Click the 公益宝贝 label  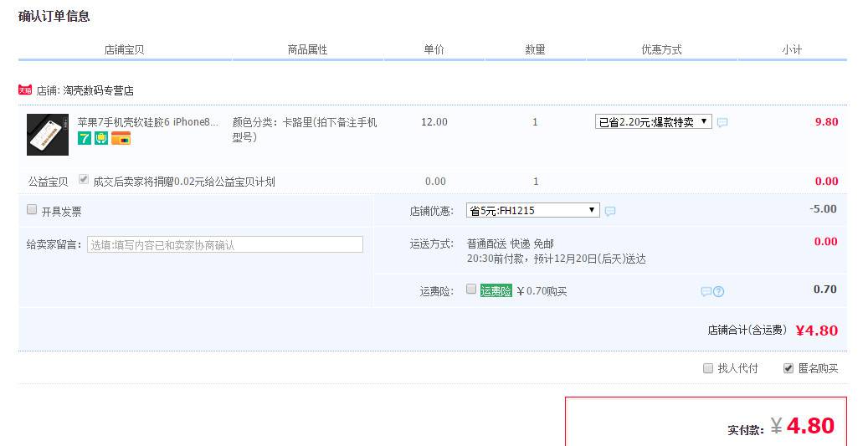click(49, 182)
